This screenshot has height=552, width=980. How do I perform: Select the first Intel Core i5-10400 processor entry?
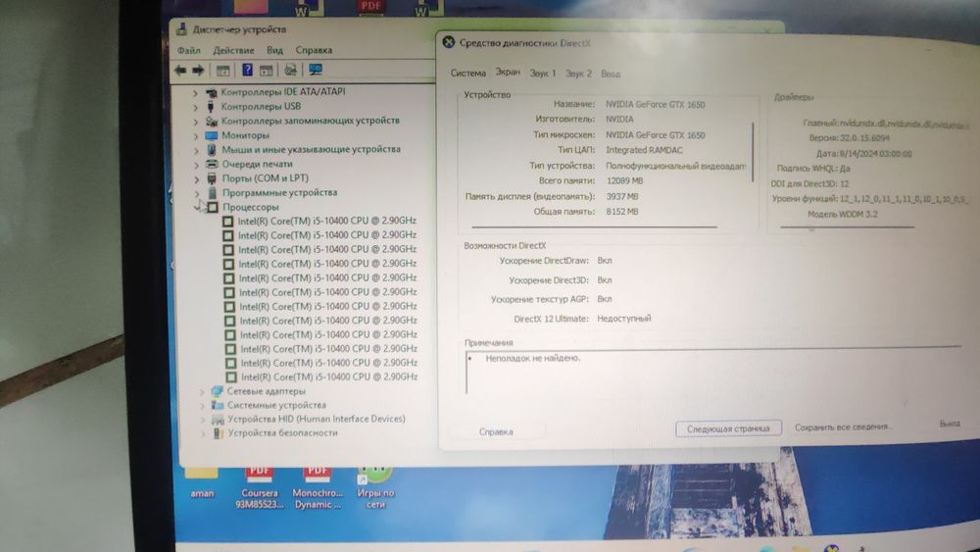327,221
